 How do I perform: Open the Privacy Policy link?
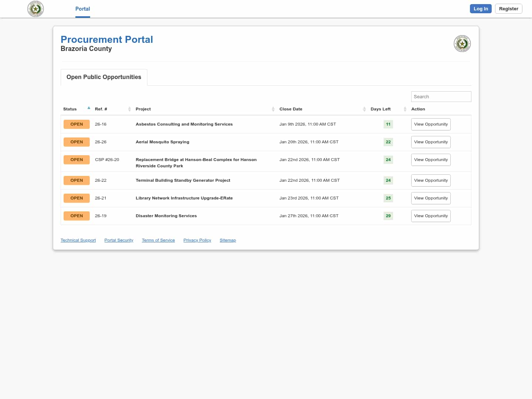tap(197, 240)
